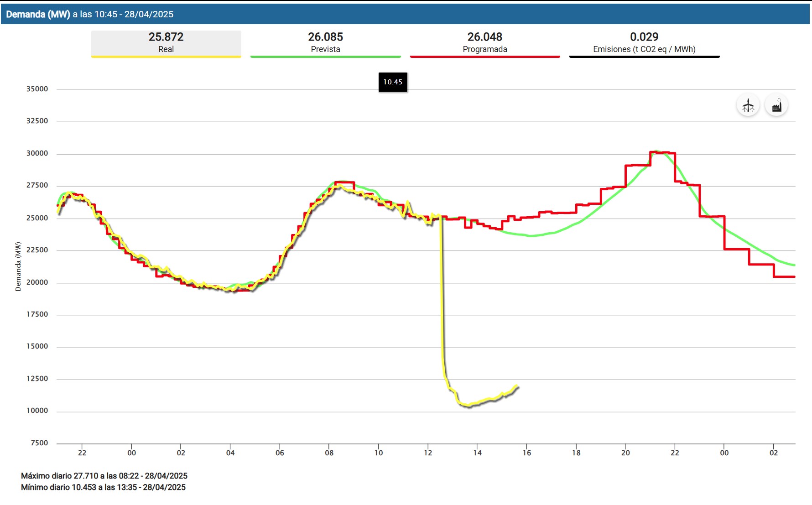Click the red bar under Programada
812x505 pixels.
point(484,57)
